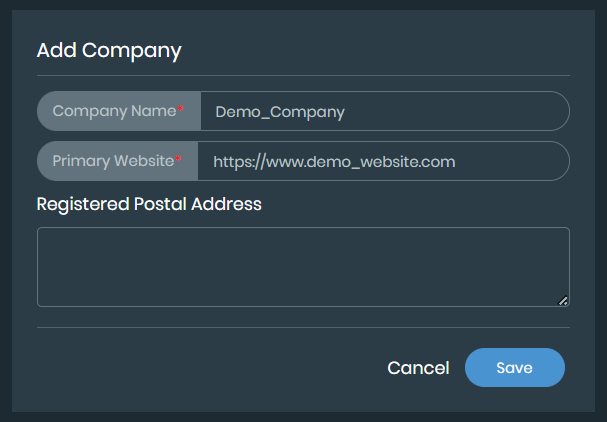
Task: Click the red asterisk beside Company Name
Action: click(181, 109)
